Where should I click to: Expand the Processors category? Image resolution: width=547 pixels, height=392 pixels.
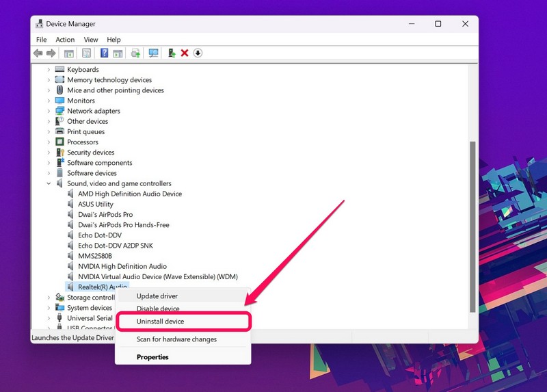tap(49, 142)
